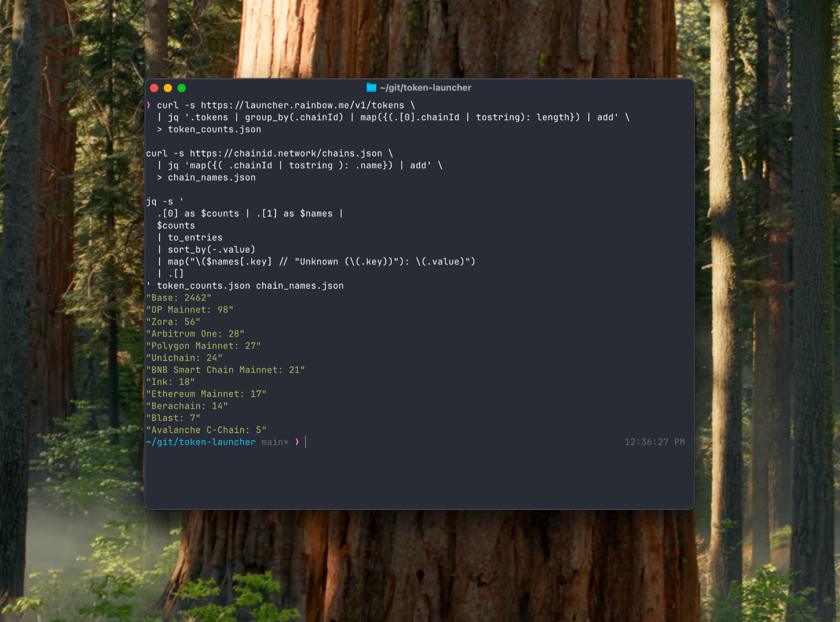
Task: Click the pink prompt arrow before first curl
Action: (149, 105)
